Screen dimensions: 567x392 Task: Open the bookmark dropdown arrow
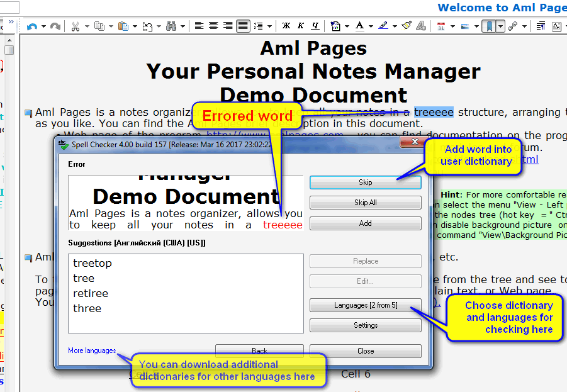pos(500,26)
